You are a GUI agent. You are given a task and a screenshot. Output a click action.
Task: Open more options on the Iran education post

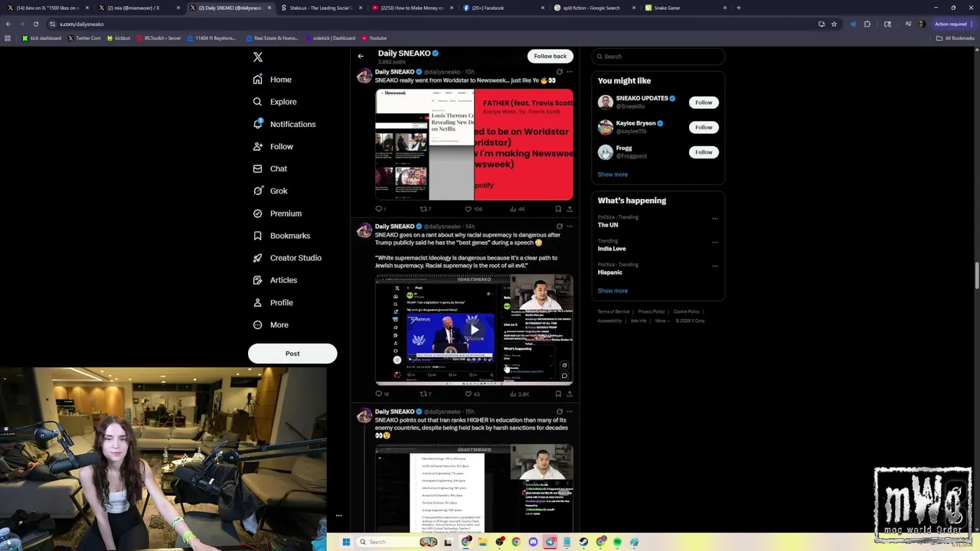click(570, 412)
